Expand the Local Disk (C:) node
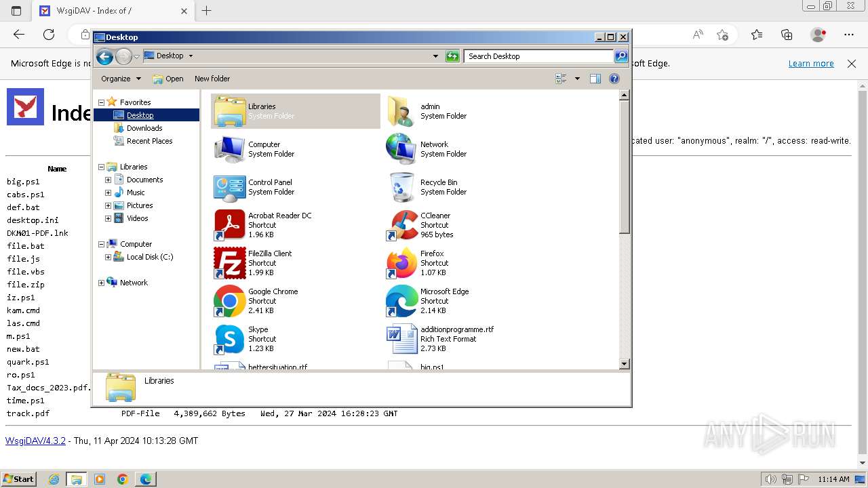 [108, 257]
